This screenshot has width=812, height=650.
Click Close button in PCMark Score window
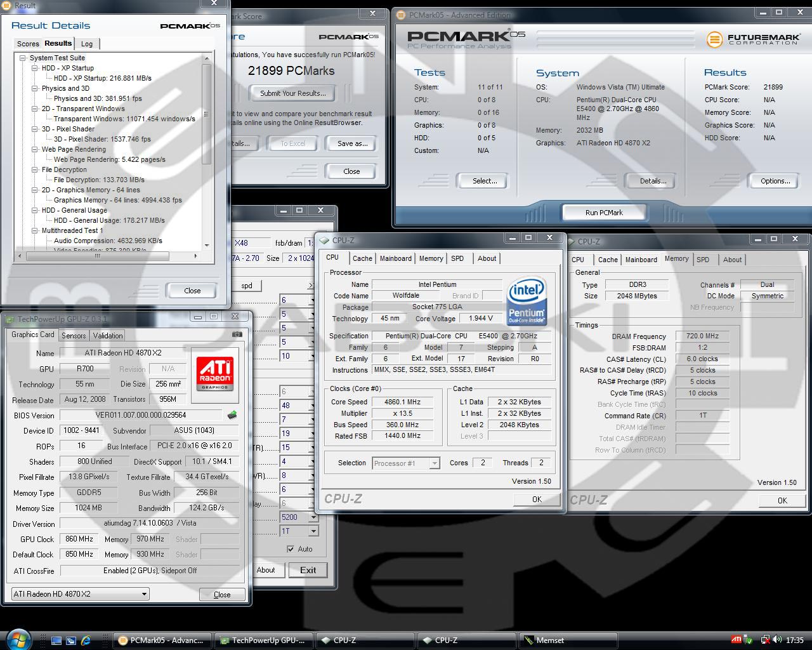click(x=351, y=171)
